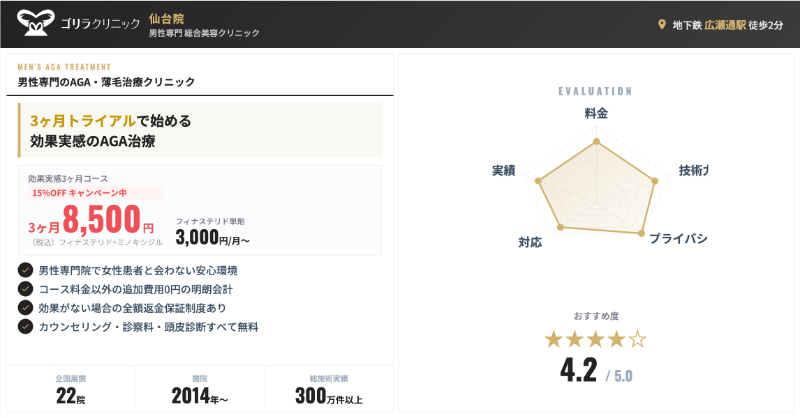Click the 広瀬通駅 station link
This screenshot has height=418, width=800.
point(725,25)
